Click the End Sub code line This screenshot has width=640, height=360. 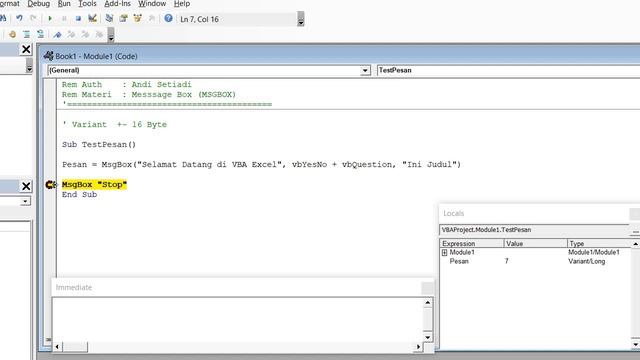[79, 195]
